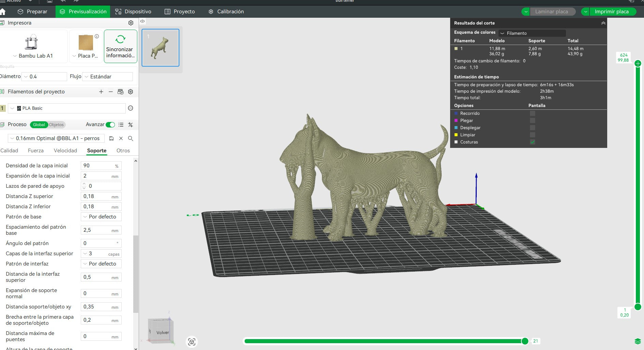Remove a filament with minus icon

[x=111, y=92]
